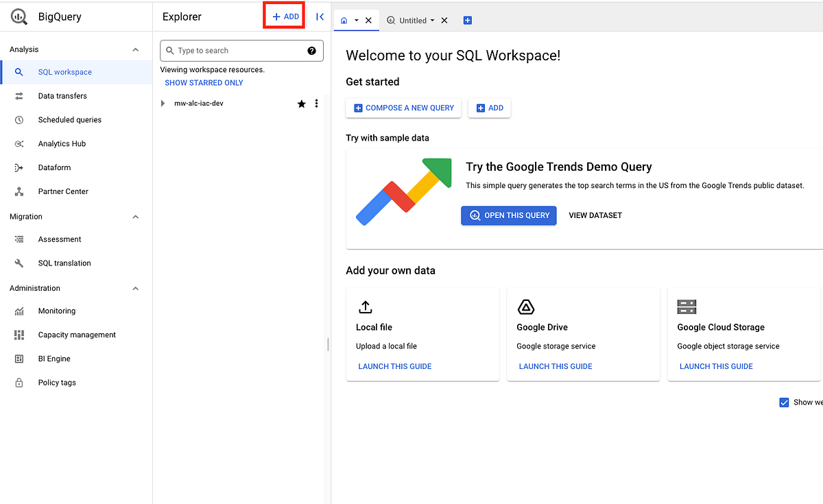Open the three-dot actions menu for mw-alc-iac-dev
The image size is (823, 504).
tap(316, 103)
